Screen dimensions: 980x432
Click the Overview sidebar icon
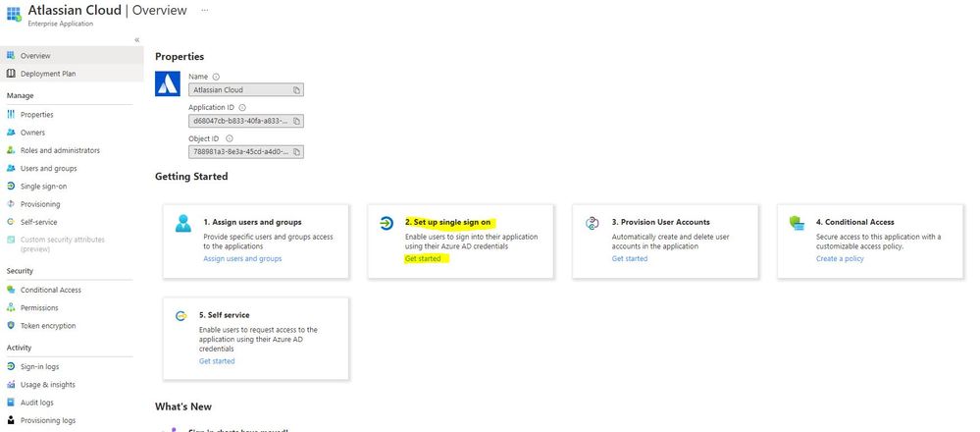[10, 56]
